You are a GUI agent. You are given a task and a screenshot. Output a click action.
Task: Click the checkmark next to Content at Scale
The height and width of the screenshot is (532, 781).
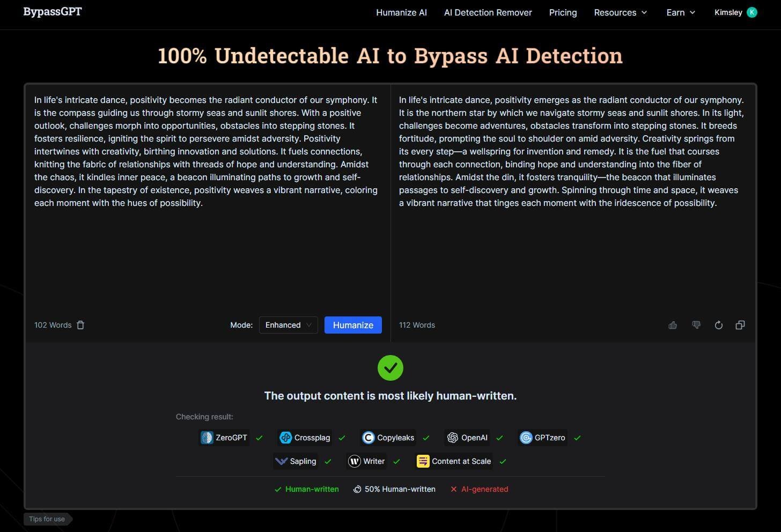(503, 461)
